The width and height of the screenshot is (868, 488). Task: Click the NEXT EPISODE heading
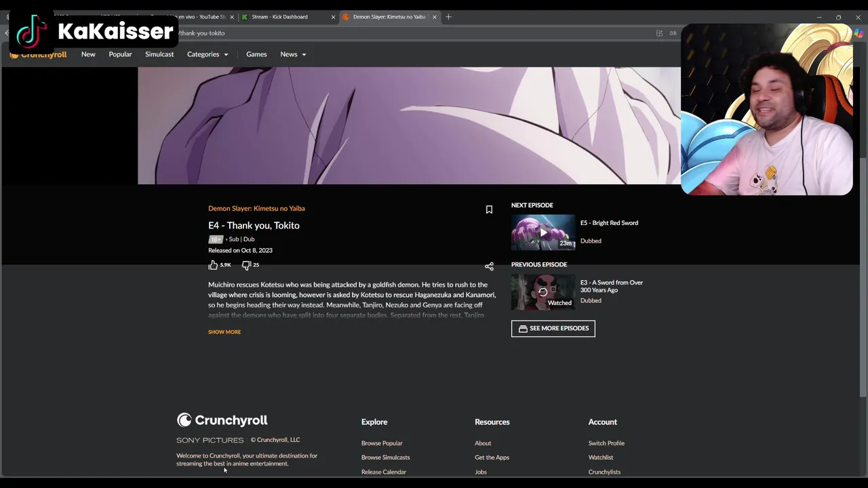[x=532, y=205]
